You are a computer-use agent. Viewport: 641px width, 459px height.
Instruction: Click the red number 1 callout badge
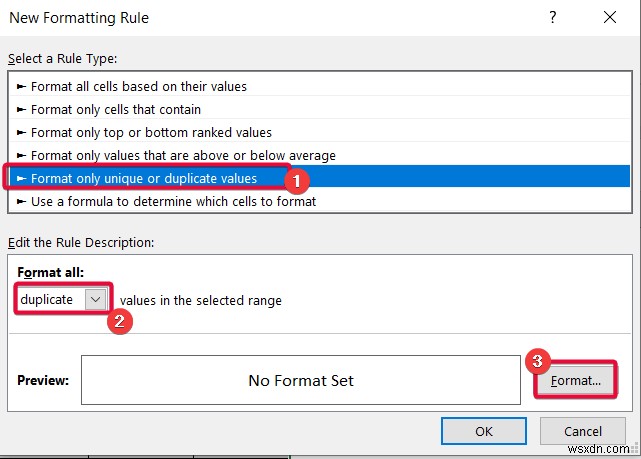point(295,181)
